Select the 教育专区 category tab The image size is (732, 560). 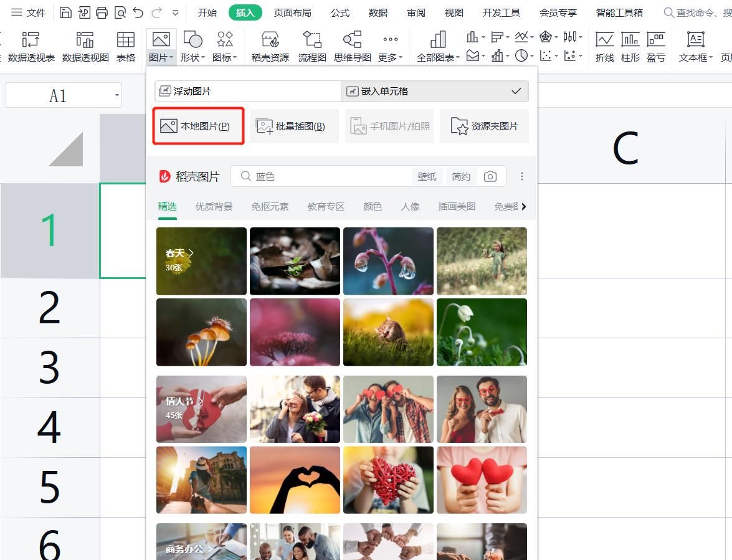326,206
